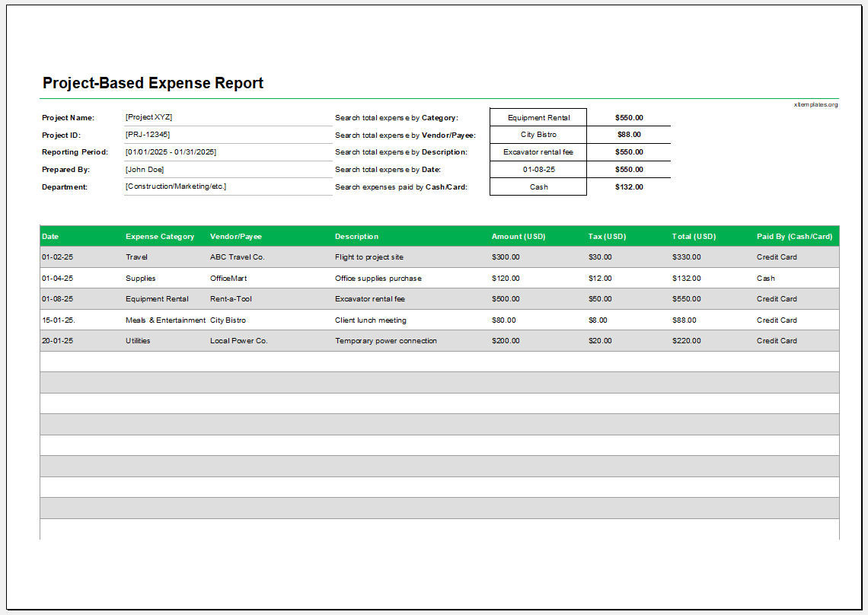868x615 pixels.
Task: Select the Amount (USD) column header
Action: click(x=518, y=236)
